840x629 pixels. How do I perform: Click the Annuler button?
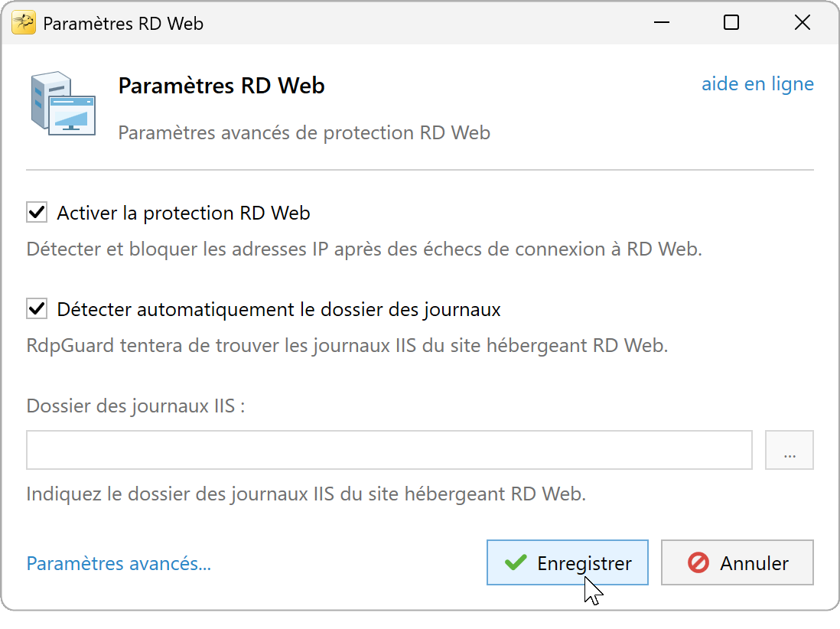tap(737, 562)
